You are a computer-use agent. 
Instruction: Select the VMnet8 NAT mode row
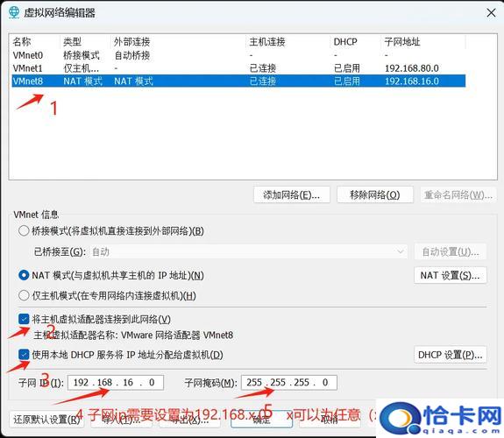[x=238, y=81]
